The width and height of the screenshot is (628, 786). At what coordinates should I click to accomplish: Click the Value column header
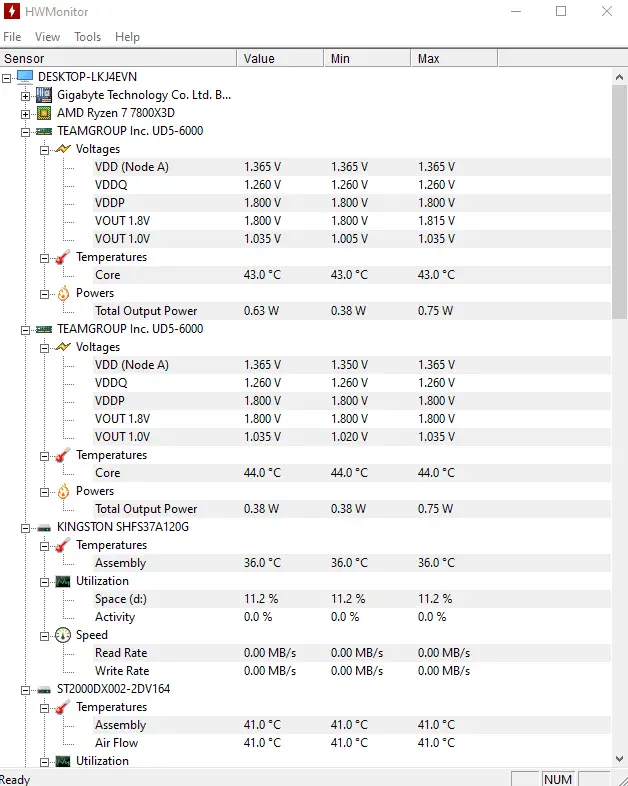280,59
